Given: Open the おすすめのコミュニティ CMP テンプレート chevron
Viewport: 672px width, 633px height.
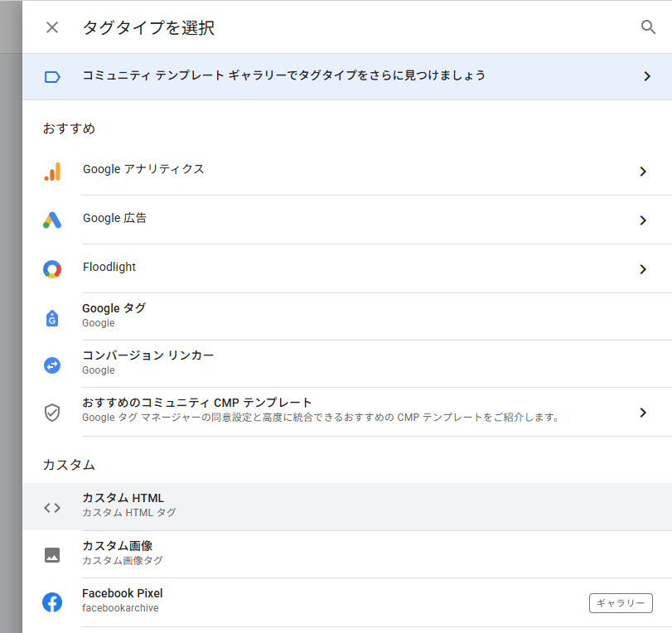Looking at the screenshot, I should pos(643,413).
